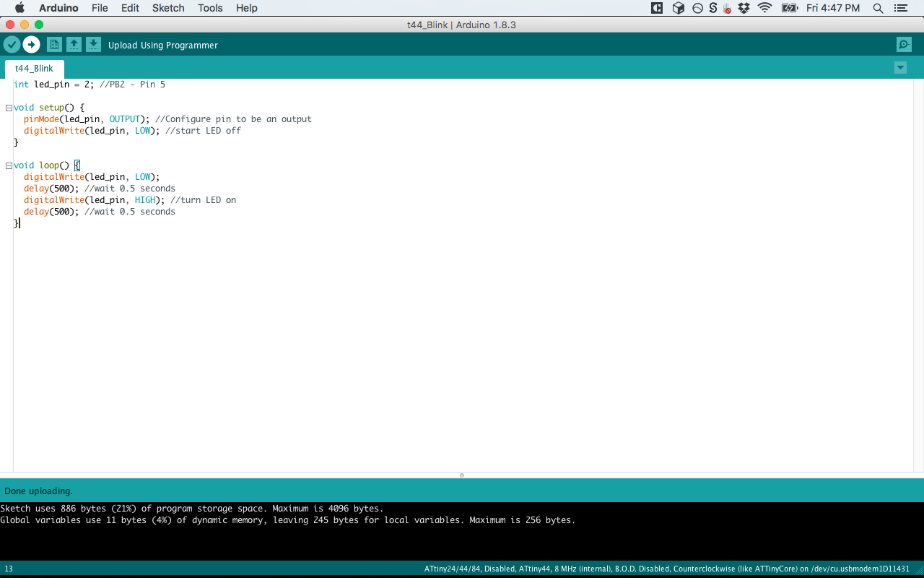Collapse the loop() function fold marker
The width and height of the screenshot is (924, 578).
9,165
